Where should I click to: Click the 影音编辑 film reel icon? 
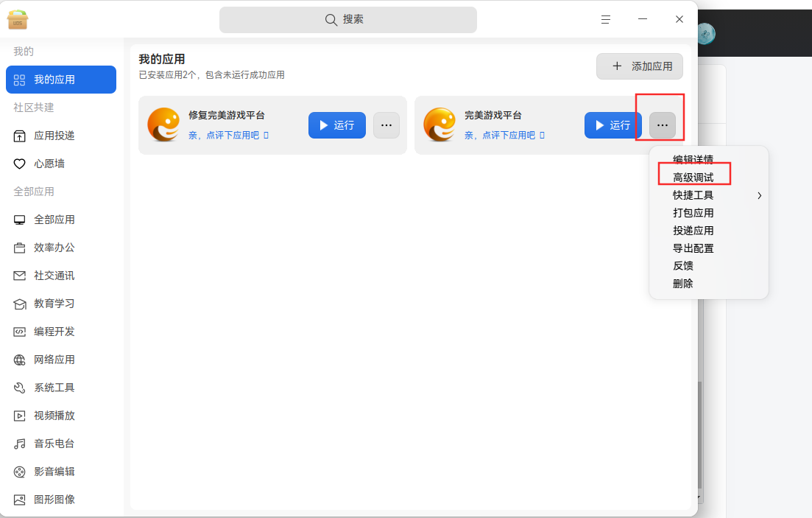[x=20, y=472]
